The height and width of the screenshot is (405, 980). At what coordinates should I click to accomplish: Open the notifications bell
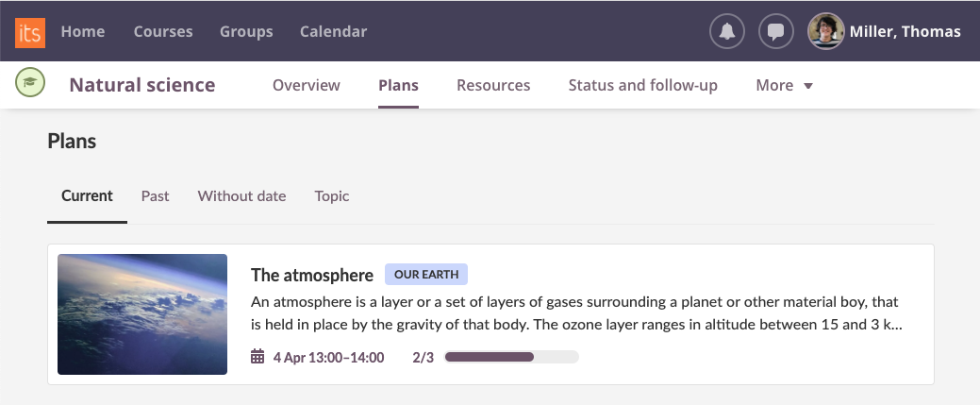tap(726, 31)
